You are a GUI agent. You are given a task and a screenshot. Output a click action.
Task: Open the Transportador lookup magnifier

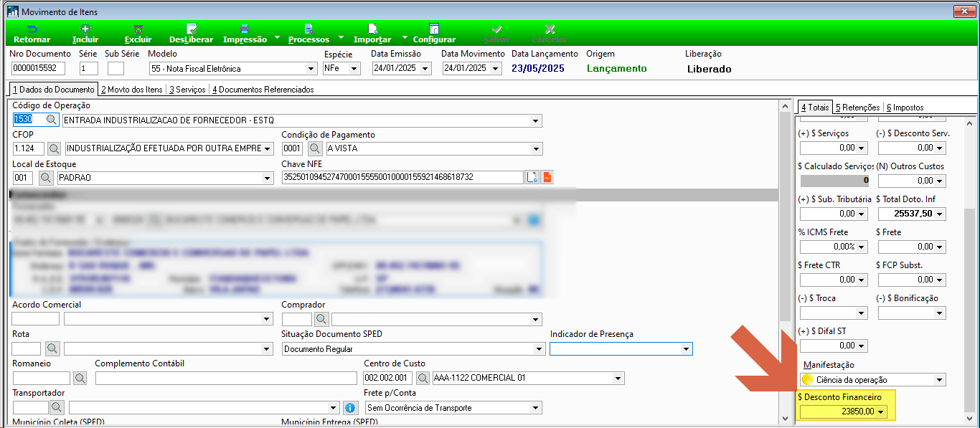[57, 407]
